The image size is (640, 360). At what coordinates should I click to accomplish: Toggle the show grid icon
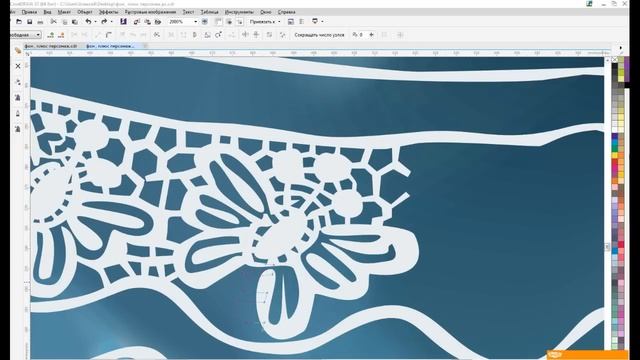[229, 22]
